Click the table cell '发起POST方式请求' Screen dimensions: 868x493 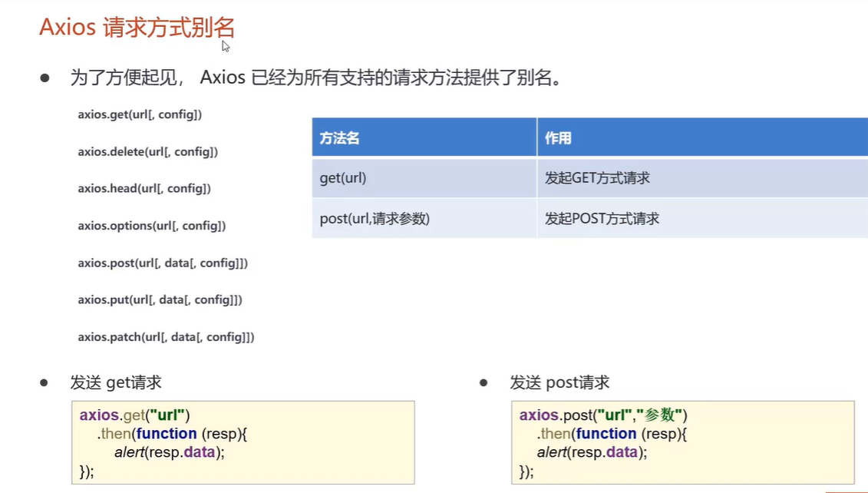point(702,219)
